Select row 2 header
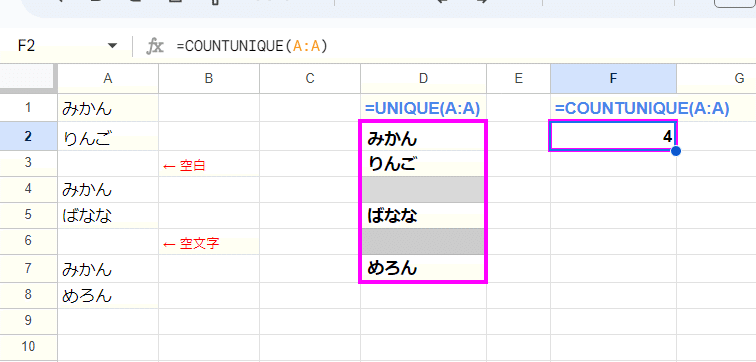 click(29, 136)
